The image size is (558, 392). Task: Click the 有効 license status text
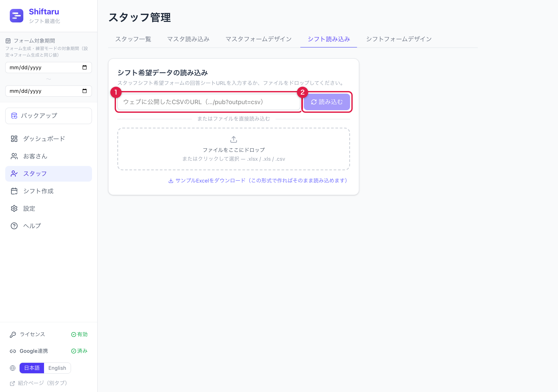click(82, 335)
